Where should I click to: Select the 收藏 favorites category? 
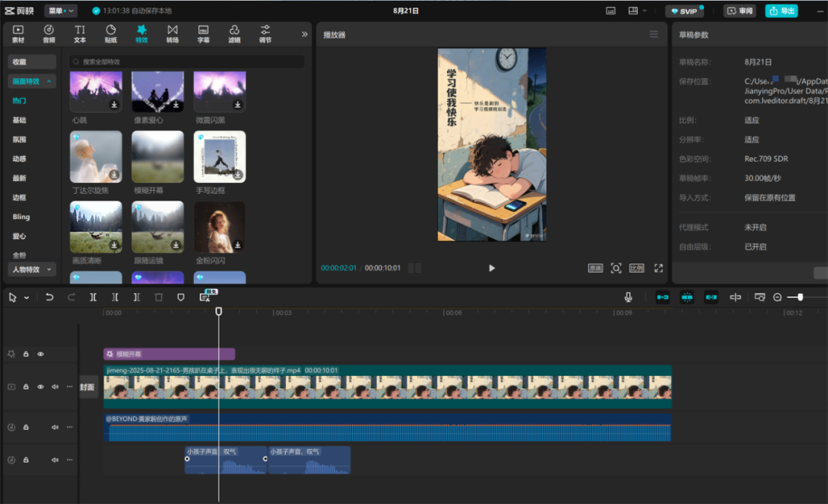(x=31, y=62)
